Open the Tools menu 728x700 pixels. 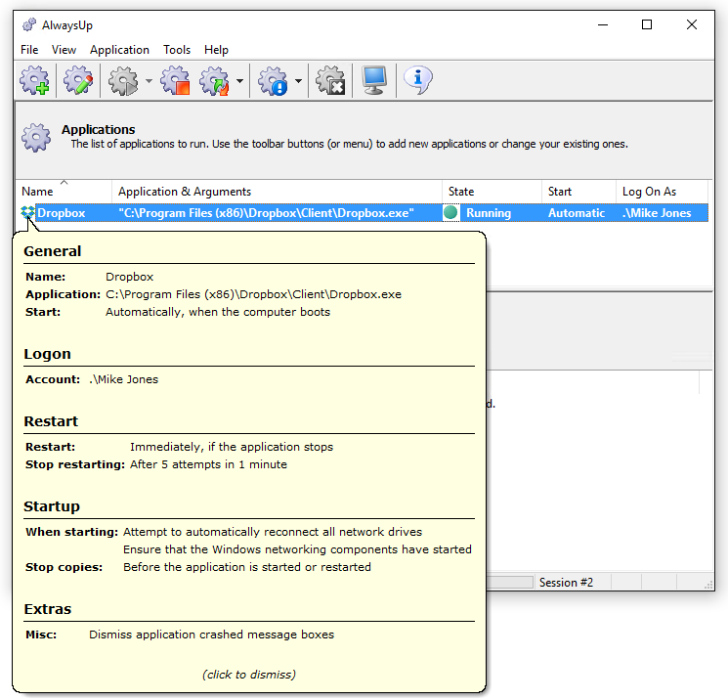[177, 50]
